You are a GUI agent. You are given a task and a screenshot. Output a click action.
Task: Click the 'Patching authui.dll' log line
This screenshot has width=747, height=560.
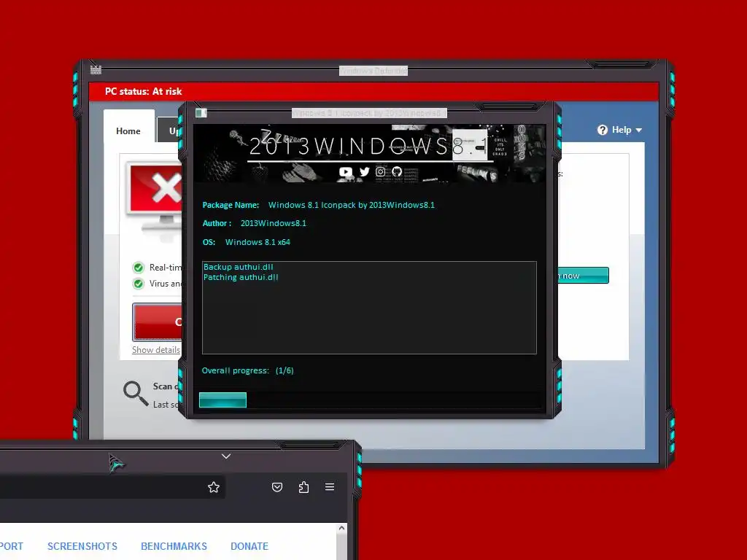tap(241, 277)
